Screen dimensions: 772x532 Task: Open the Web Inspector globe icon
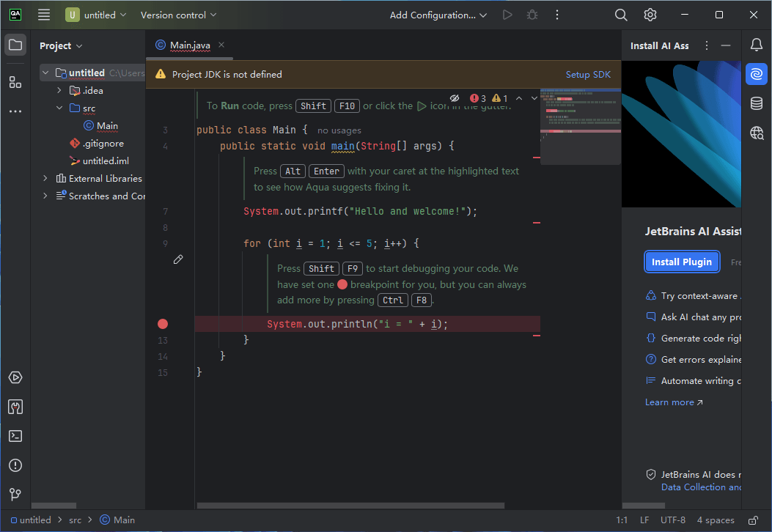click(x=757, y=133)
